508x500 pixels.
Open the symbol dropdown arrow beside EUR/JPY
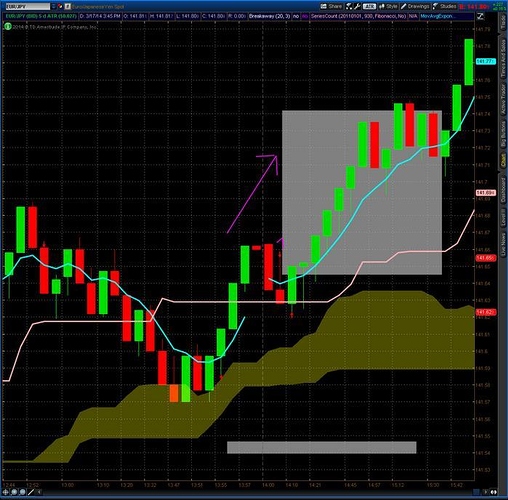tap(54, 6)
